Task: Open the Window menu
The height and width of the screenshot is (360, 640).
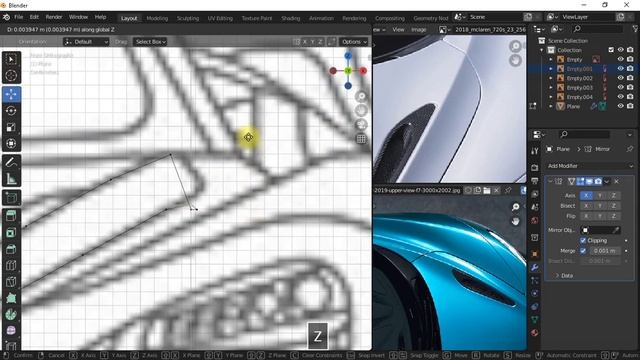Action: (78, 17)
